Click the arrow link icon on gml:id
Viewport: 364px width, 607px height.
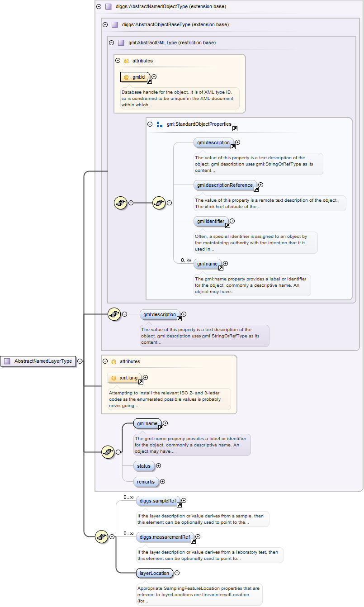pyautogui.click(x=149, y=81)
